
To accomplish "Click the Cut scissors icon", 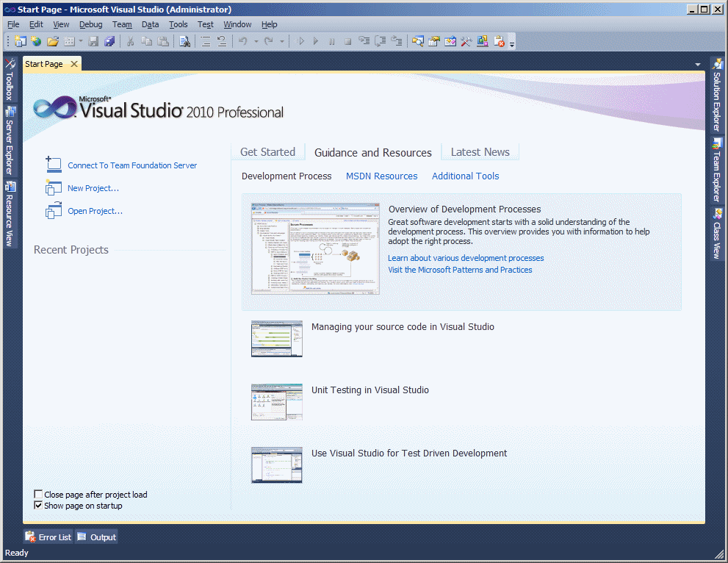I will [131, 41].
